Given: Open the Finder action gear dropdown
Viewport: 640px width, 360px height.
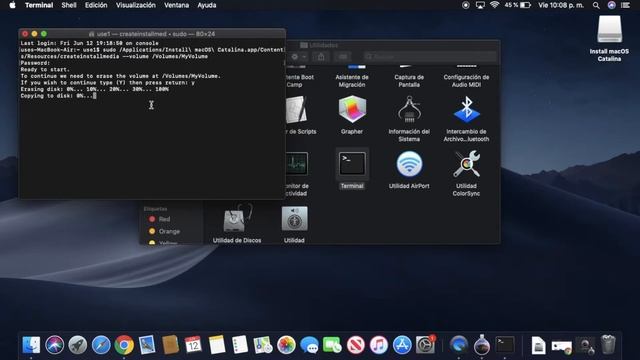Looking at the screenshot, I should click(x=298, y=57).
